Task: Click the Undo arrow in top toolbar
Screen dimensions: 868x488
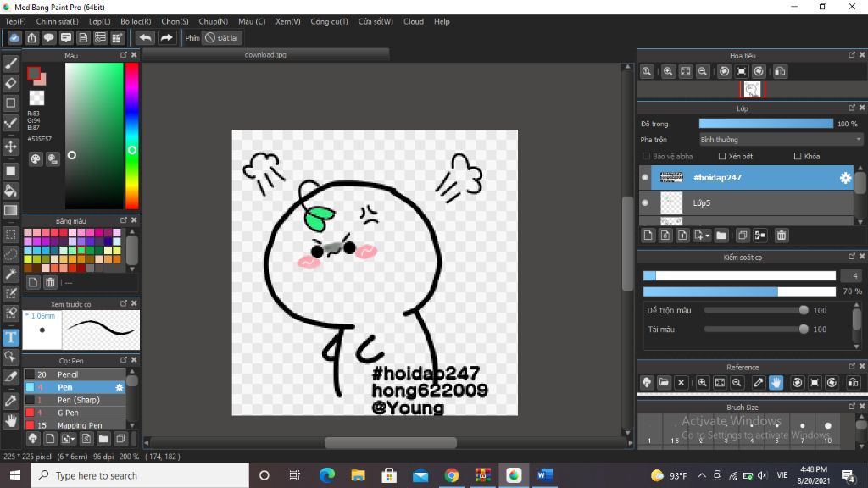Action: pos(145,37)
